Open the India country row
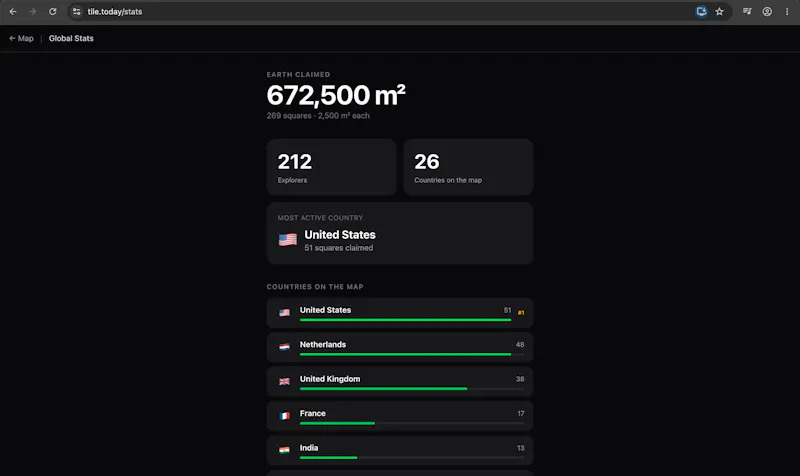The width and height of the screenshot is (800, 476). pos(399,450)
